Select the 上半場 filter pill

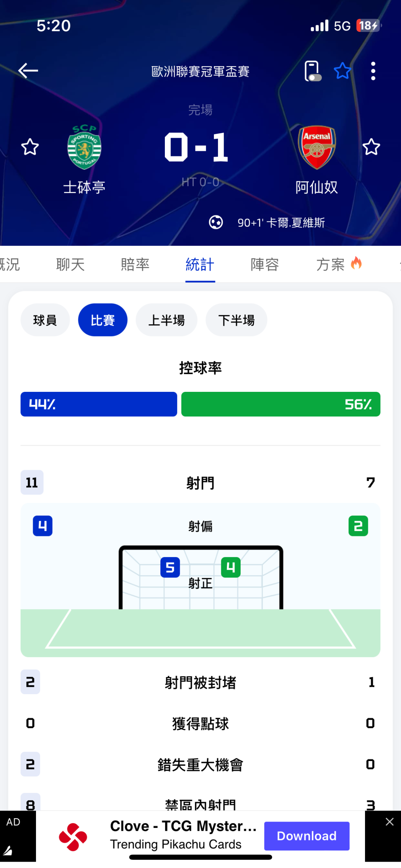[x=166, y=320]
